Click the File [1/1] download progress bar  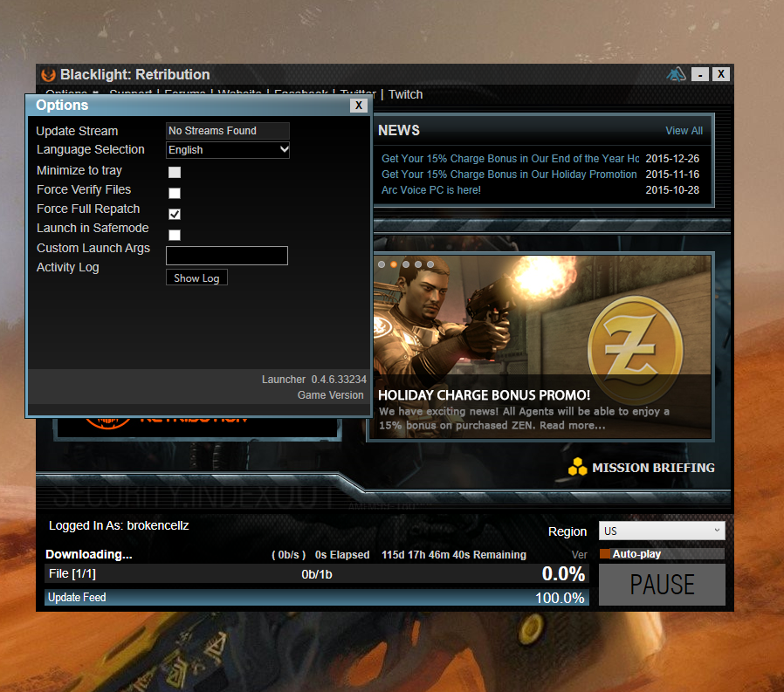pos(317,573)
